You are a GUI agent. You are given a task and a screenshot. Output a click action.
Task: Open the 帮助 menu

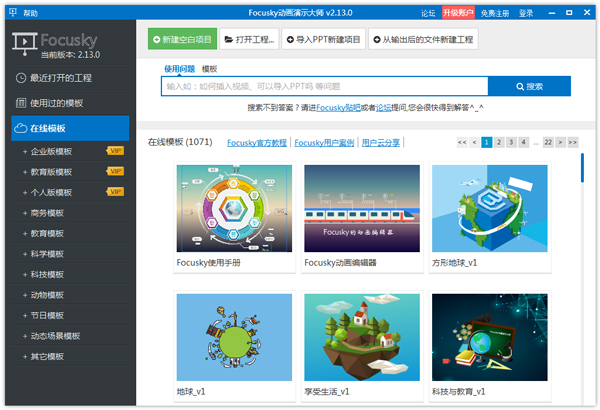coord(31,13)
